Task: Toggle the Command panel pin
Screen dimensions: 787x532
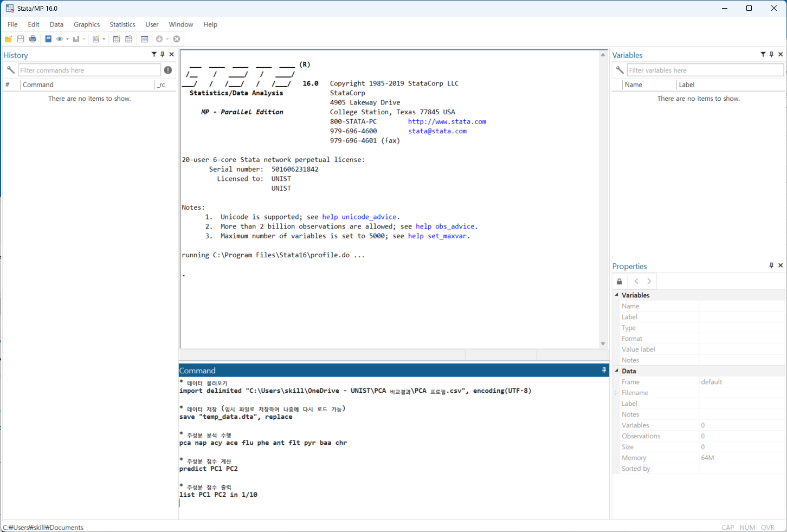Action: (x=604, y=370)
